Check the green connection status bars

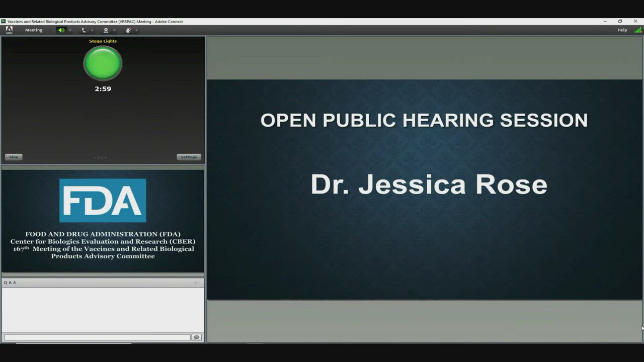pyautogui.click(x=637, y=30)
